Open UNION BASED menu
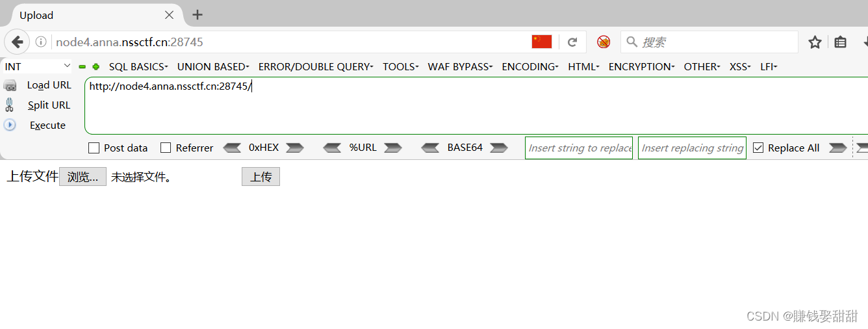 (x=213, y=66)
